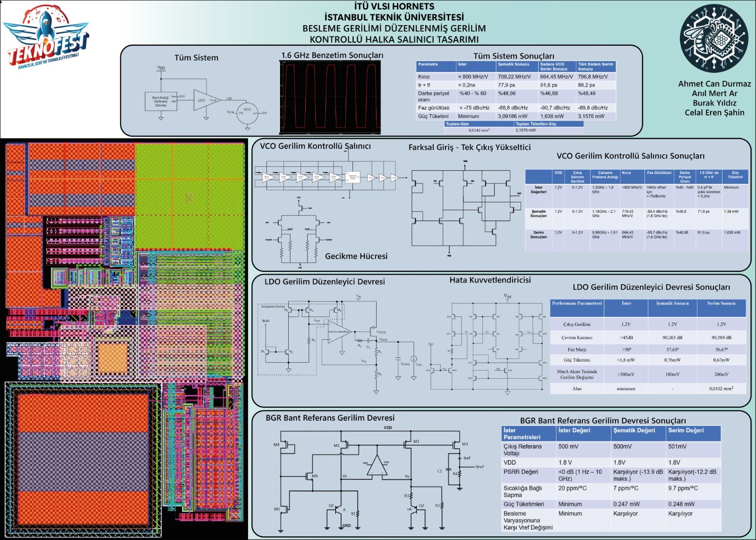Viewport: 756px width, 540px height.
Task: Select the "796,8 MHz/V" cell
Action: (596, 77)
